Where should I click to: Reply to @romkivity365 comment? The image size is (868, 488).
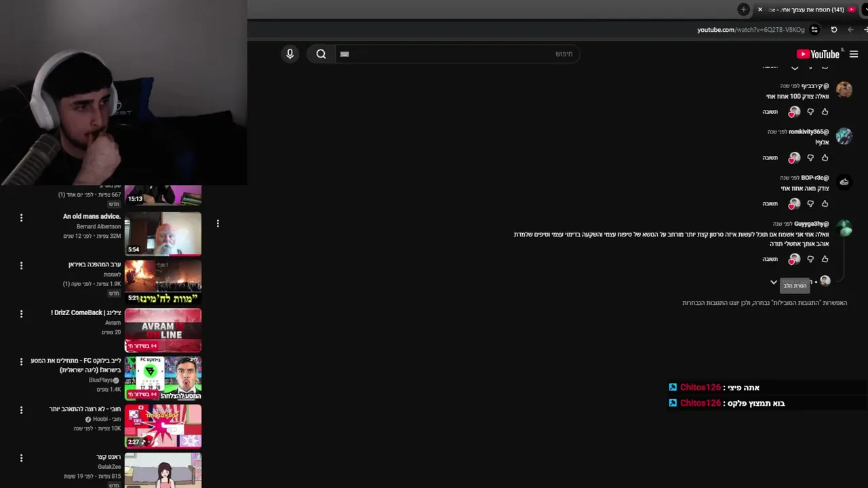(x=770, y=158)
